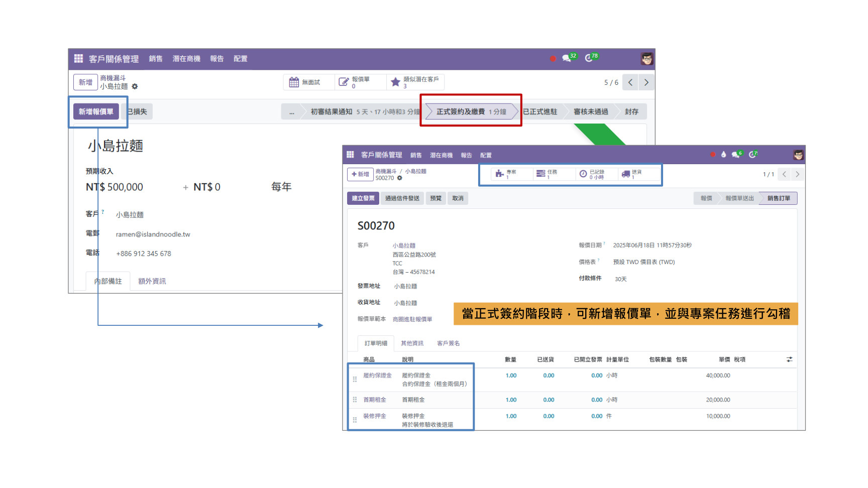Open 潛在商機 menu in opportunity window
Image resolution: width=868 pixels, height=488 pixels.
186,59
